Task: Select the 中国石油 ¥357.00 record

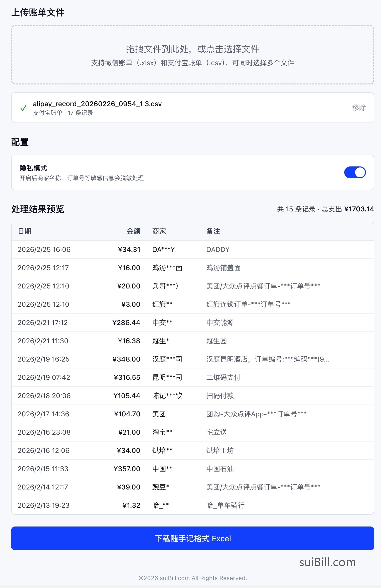Action: tap(193, 469)
